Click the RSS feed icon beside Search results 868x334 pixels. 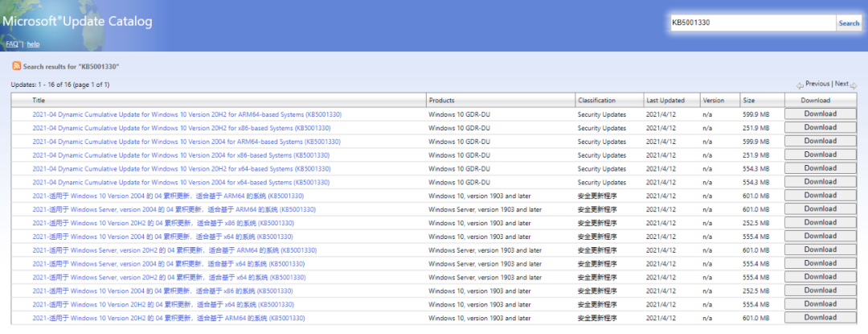[17, 66]
